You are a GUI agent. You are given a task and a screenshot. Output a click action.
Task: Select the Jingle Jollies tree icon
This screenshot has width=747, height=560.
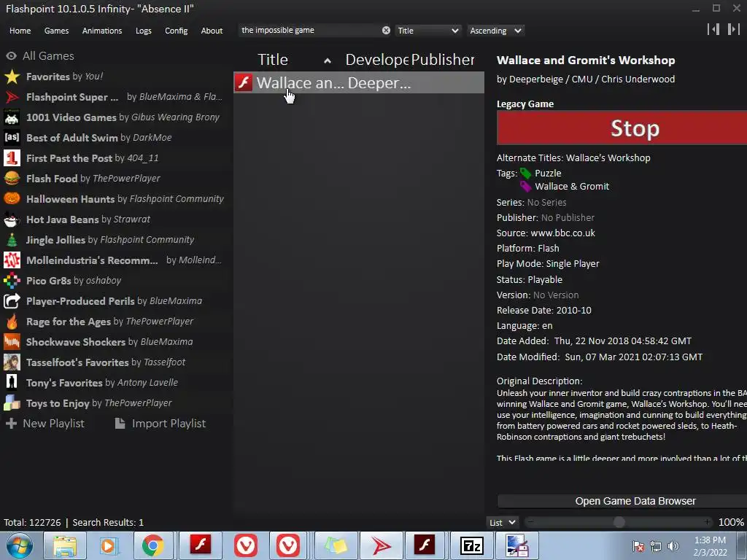coord(12,240)
